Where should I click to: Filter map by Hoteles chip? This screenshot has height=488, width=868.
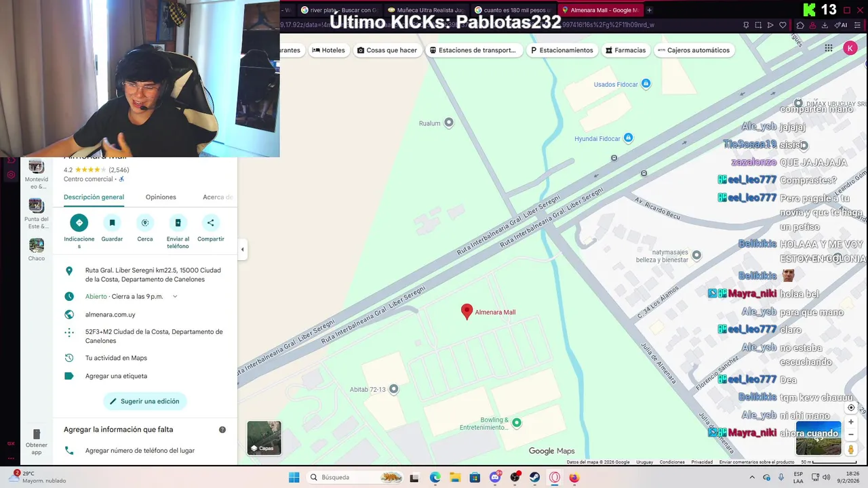[x=328, y=50]
